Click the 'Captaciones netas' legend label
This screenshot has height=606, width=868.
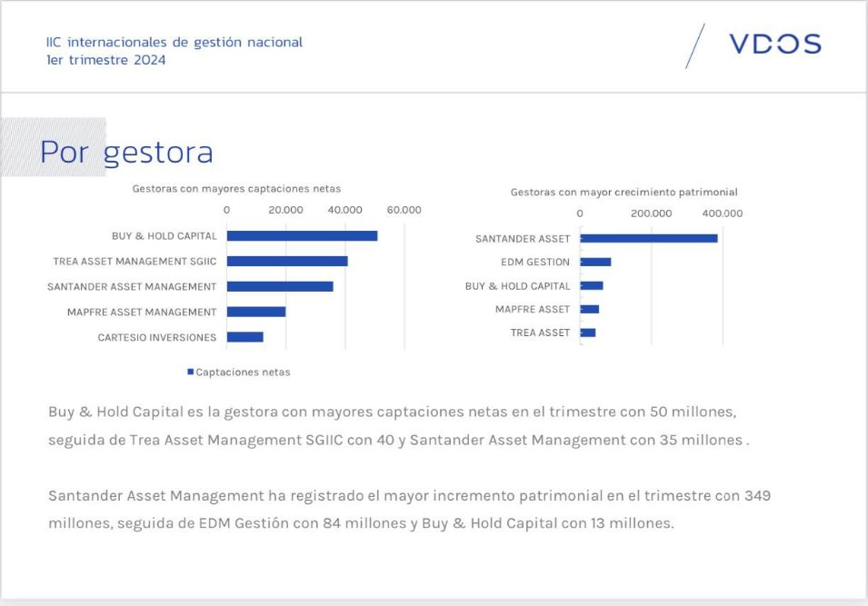click(243, 373)
